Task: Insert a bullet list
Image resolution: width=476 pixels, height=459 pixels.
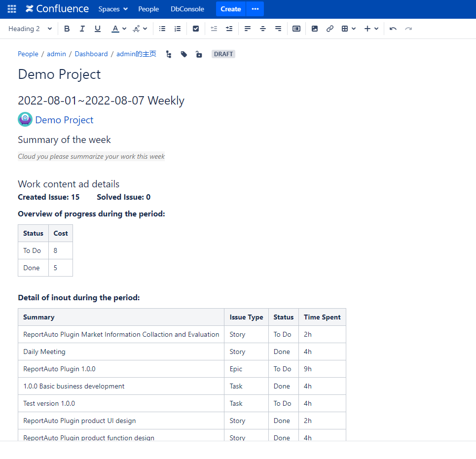Action: 162,29
